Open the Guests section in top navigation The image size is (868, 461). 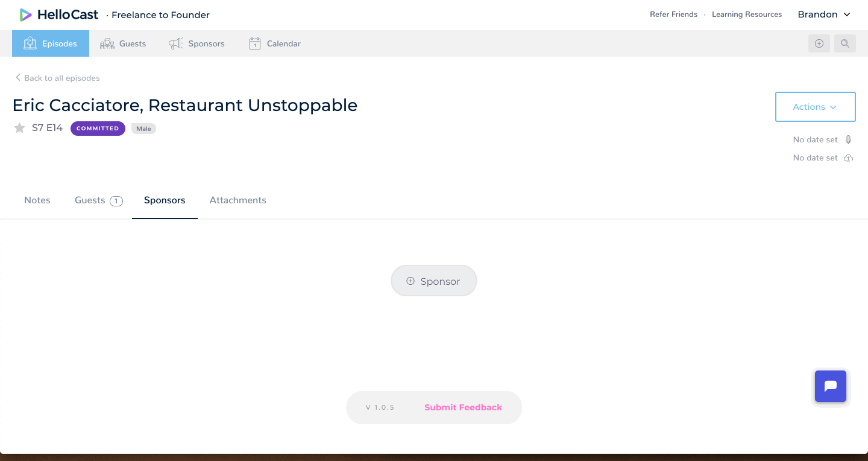pyautogui.click(x=123, y=43)
